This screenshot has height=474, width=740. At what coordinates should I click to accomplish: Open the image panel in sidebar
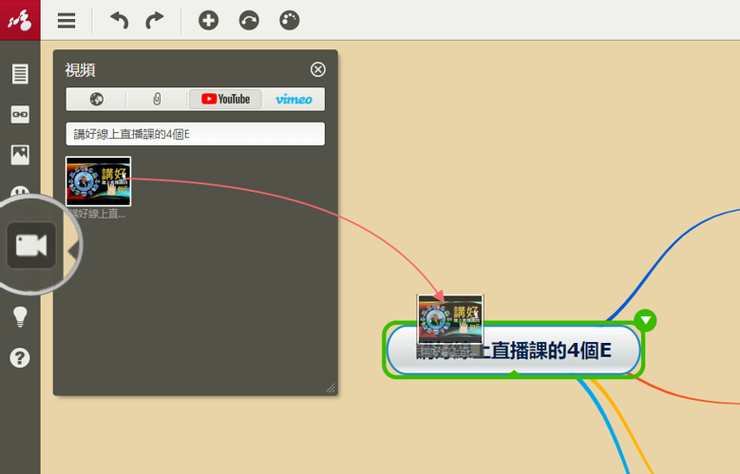pyautogui.click(x=20, y=154)
